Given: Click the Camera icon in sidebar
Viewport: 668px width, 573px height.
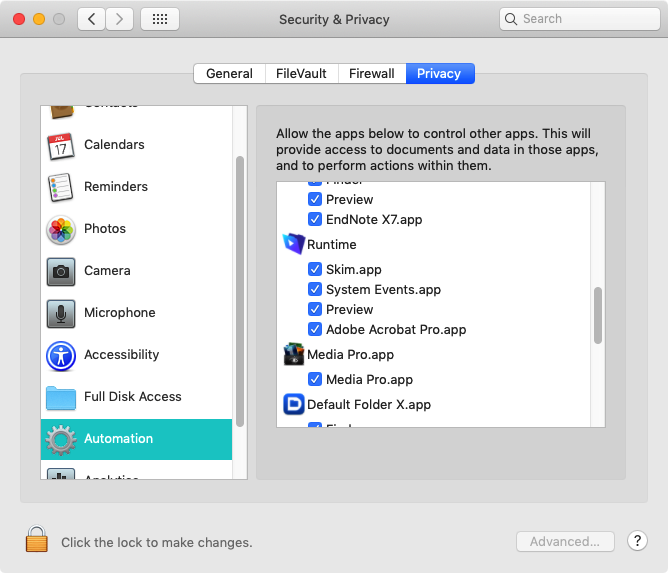Looking at the screenshot, I should click(x=61, y=271).
